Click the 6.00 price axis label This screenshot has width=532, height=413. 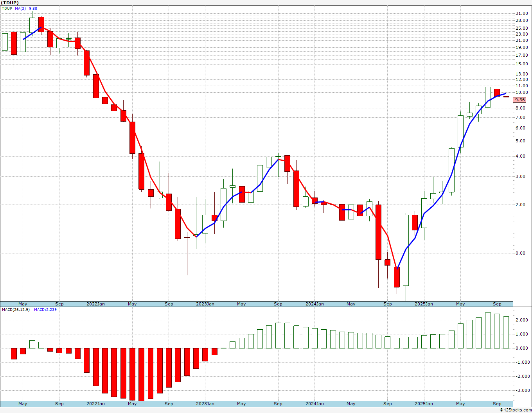pos(521,128)
